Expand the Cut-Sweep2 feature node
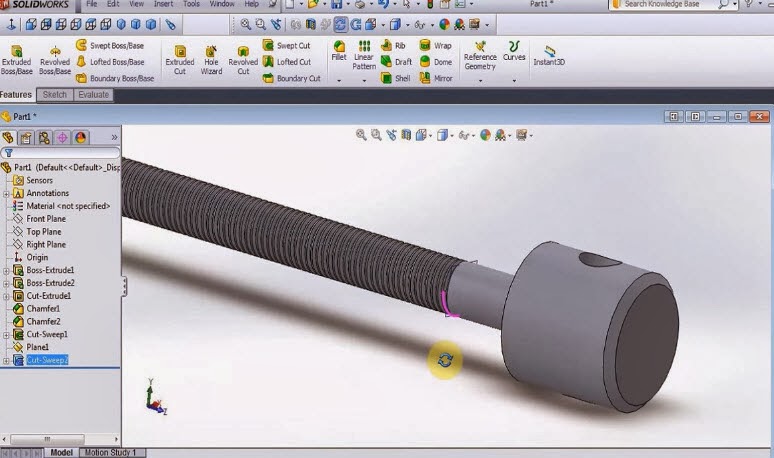This screenshot has height=458, width=774. pyautogui.click(x=6, y=361)
